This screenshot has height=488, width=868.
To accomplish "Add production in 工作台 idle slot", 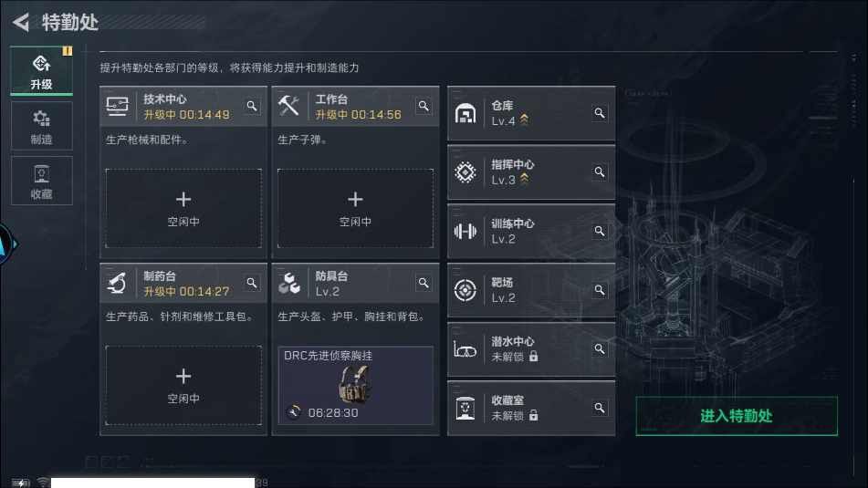I will pyautogui.click(x=355, y=208).
